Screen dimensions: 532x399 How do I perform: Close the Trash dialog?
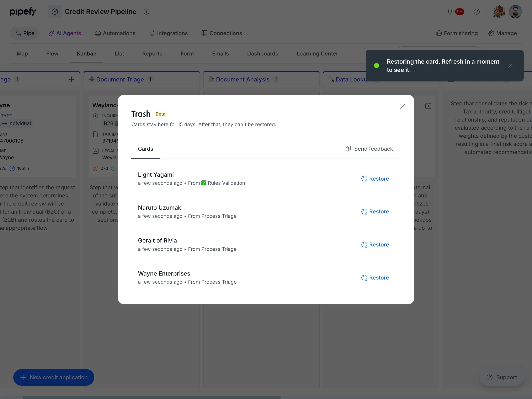[402, 107]
